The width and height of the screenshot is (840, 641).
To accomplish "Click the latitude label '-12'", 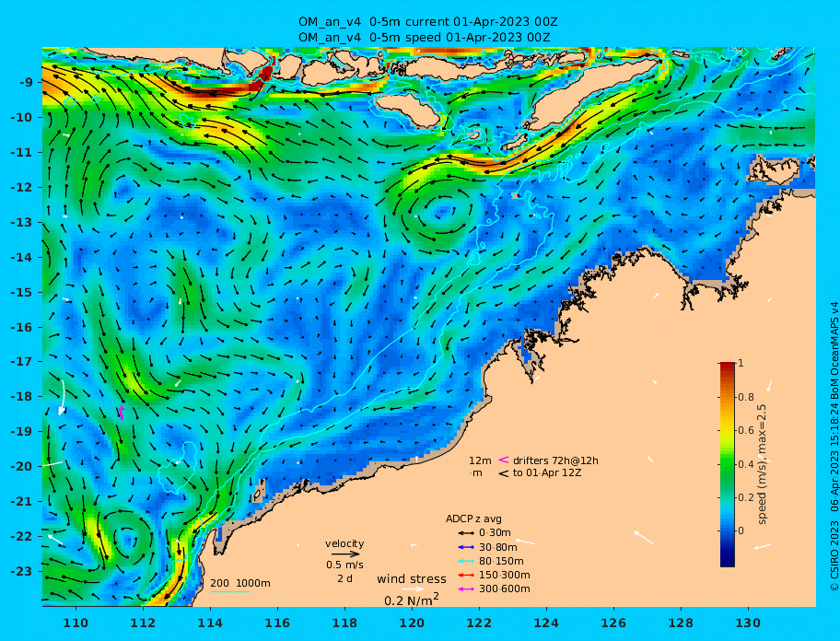I will pos(23,187).
